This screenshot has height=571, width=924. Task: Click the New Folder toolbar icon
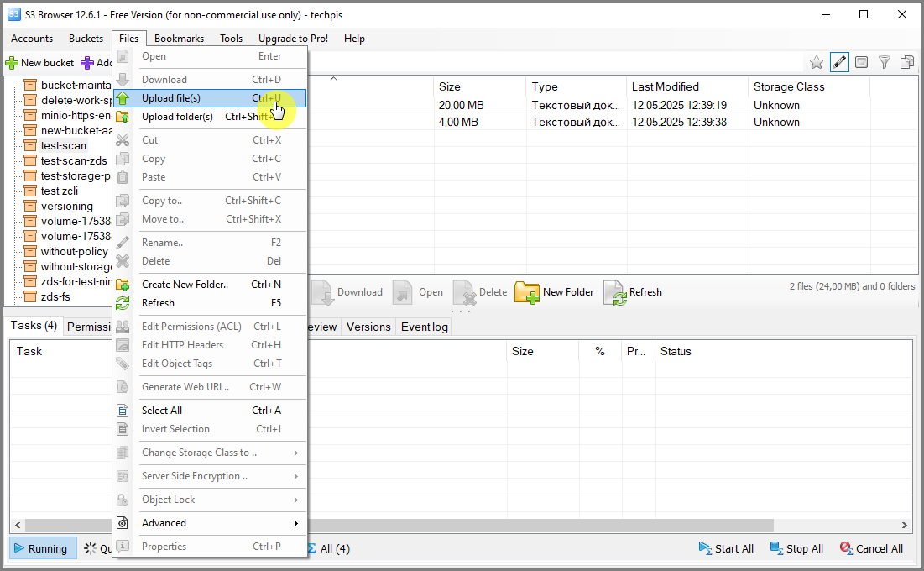(x=527, y=292)
